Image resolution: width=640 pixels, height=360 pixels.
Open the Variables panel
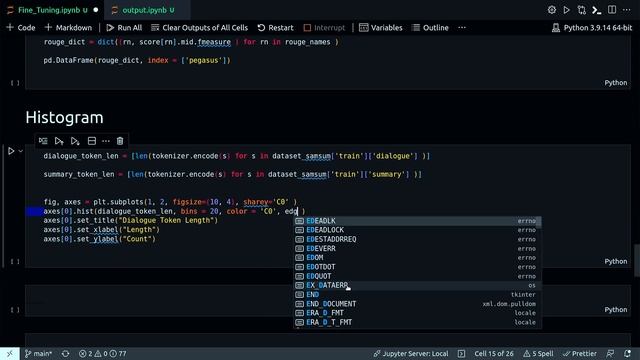(x=381, y=28)
